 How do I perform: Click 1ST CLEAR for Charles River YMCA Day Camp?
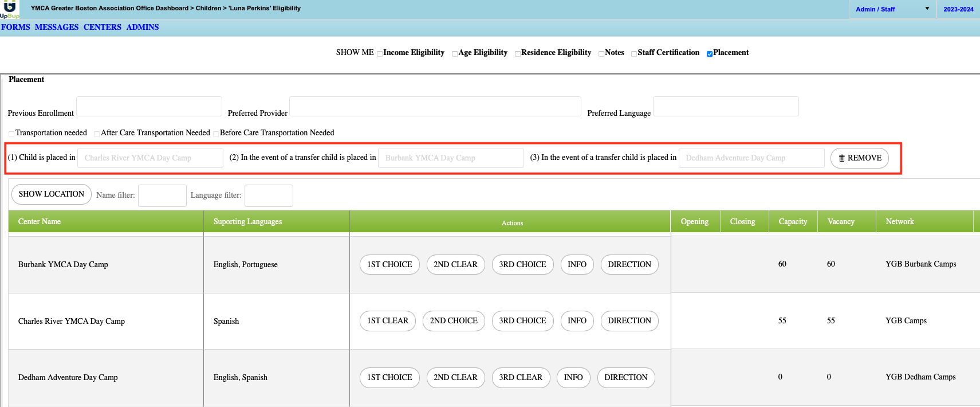pyautogui.click(x=388, y=321)
